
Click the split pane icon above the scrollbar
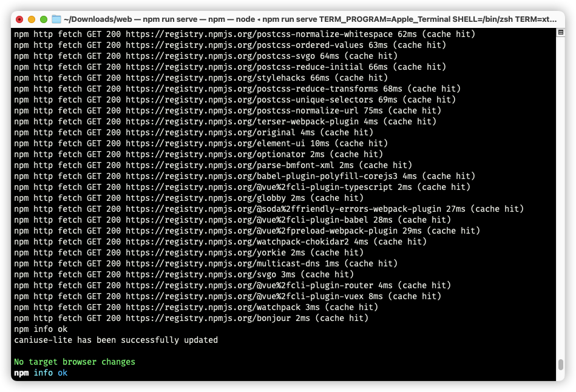[x=561, y=32]
